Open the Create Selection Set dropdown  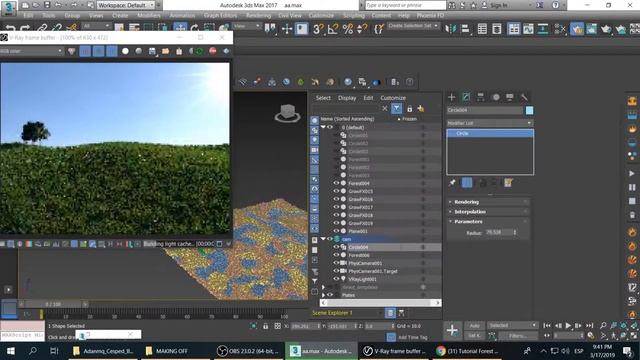click(413, 26)
